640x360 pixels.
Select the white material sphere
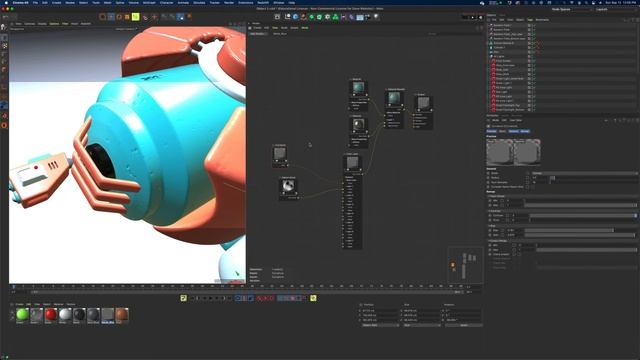65,315
